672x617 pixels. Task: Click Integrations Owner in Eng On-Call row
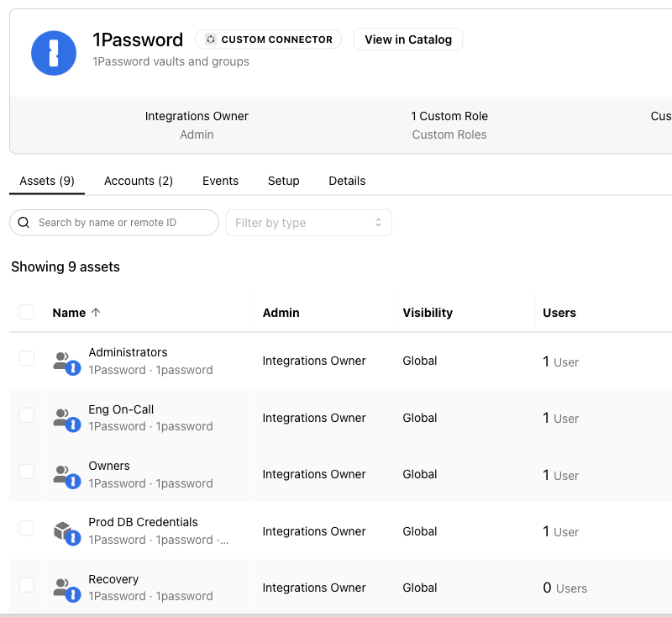pyautogui.click(x=314, y=418)
